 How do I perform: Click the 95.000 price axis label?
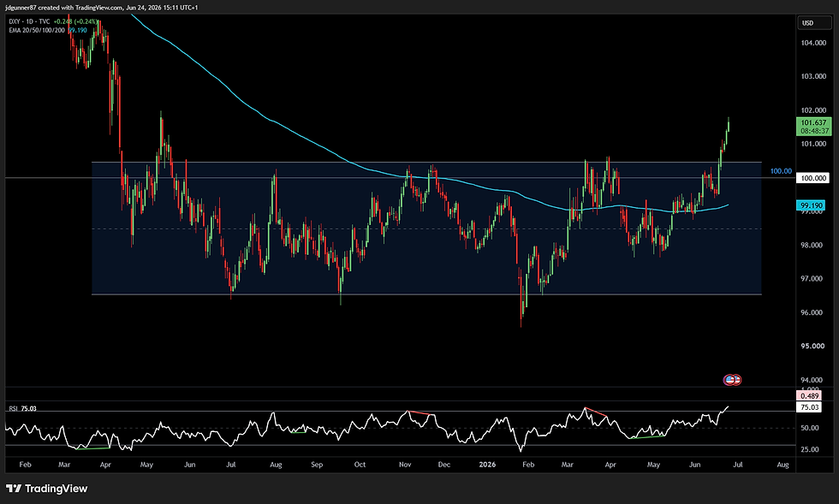[x=813, y=347]
